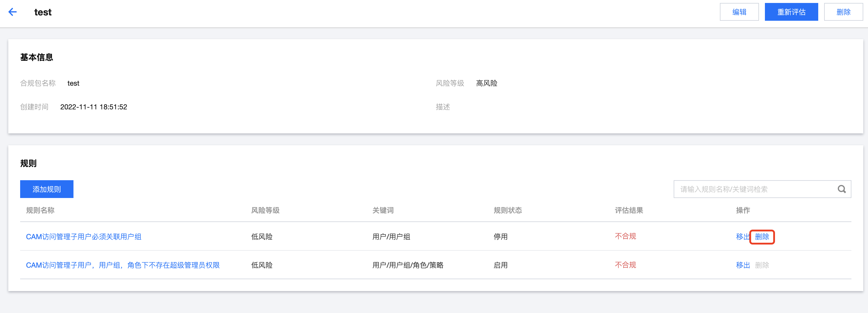Focus the rule name/keyword search field

(755, 189)
